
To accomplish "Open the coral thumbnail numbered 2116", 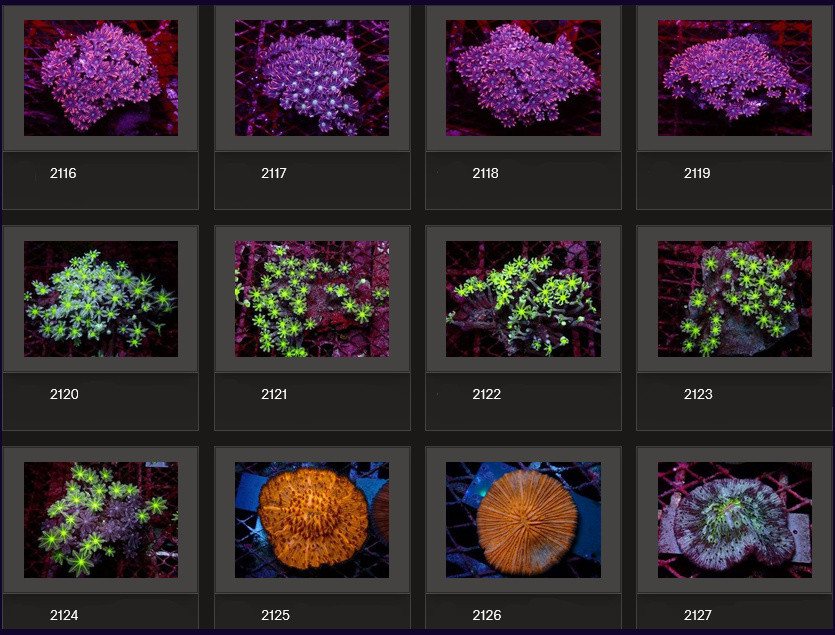I will click(x=101, y=78).
